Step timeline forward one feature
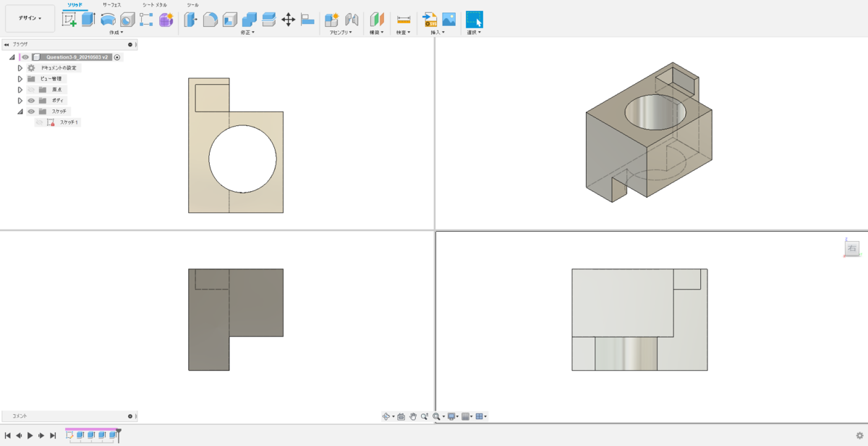Viewport: 868px width, 446px height. [x=41, y=436]
